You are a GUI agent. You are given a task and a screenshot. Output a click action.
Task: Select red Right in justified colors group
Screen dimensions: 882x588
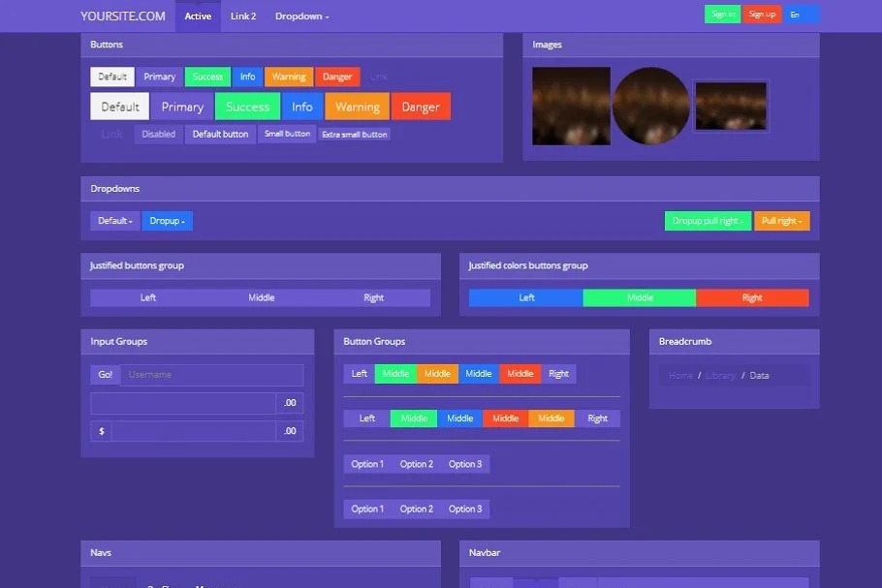tap(752, 297)
